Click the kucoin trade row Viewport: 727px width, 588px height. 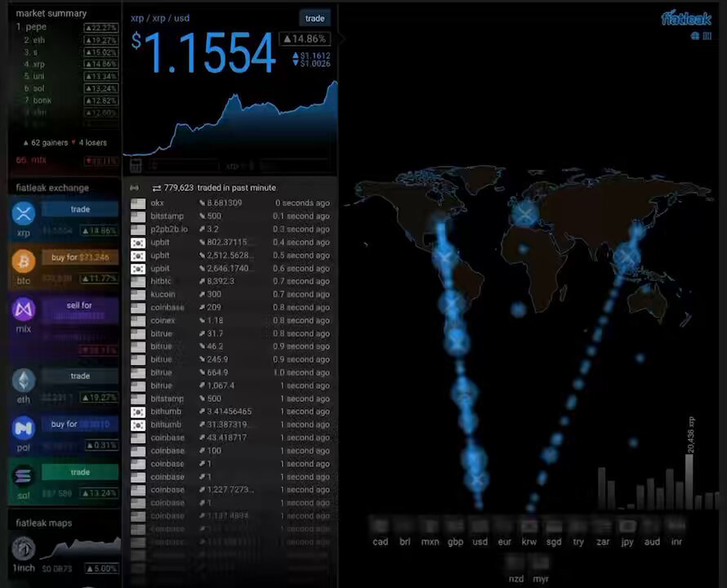tap(230, 294)
